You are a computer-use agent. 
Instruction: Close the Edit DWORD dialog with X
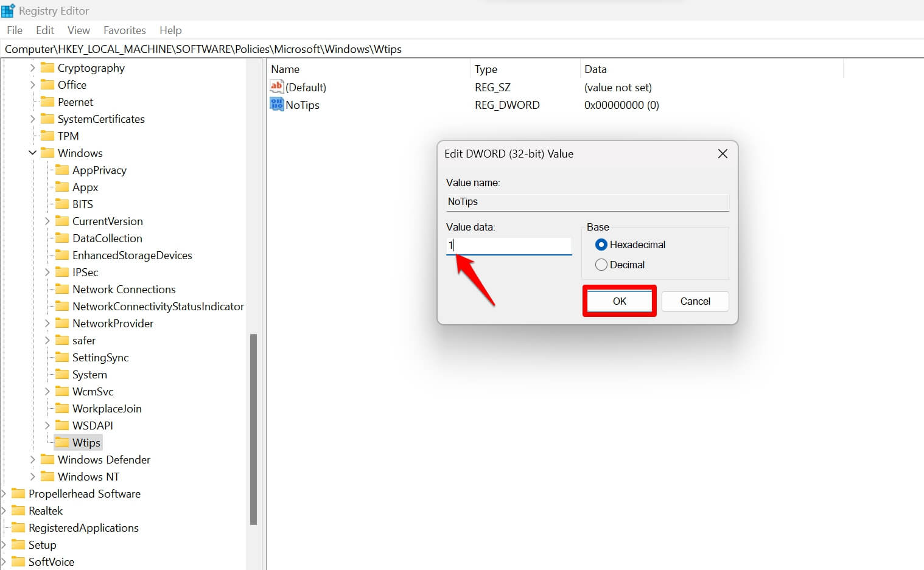[x=723, y=154]
